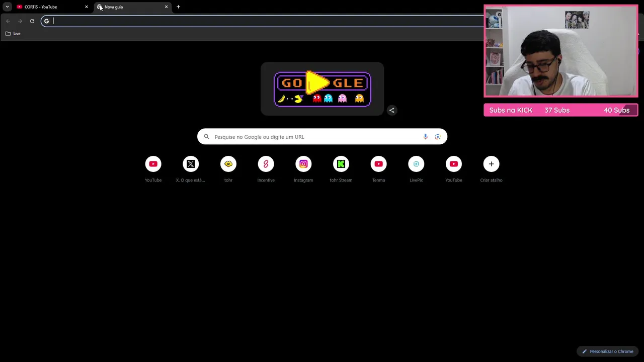Viewport: 644px width, 362px height.
Task: Close the Nova guia tab
Action: (x=167, y=7)
